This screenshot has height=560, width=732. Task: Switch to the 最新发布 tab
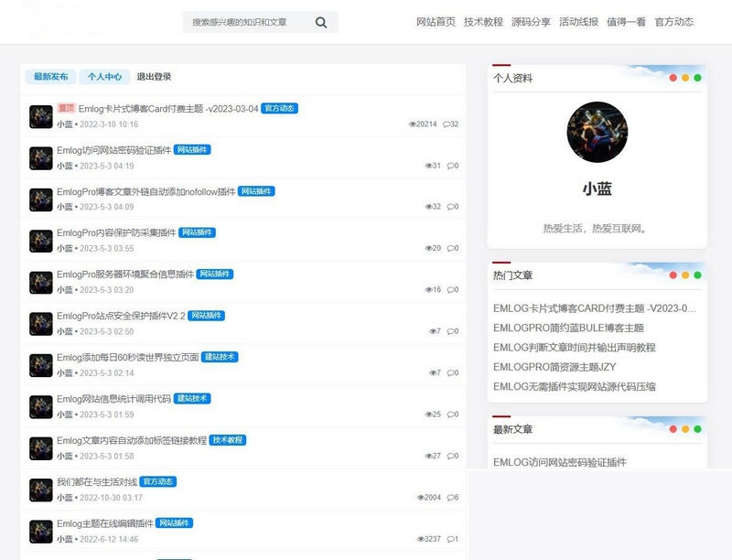point(50,77)
